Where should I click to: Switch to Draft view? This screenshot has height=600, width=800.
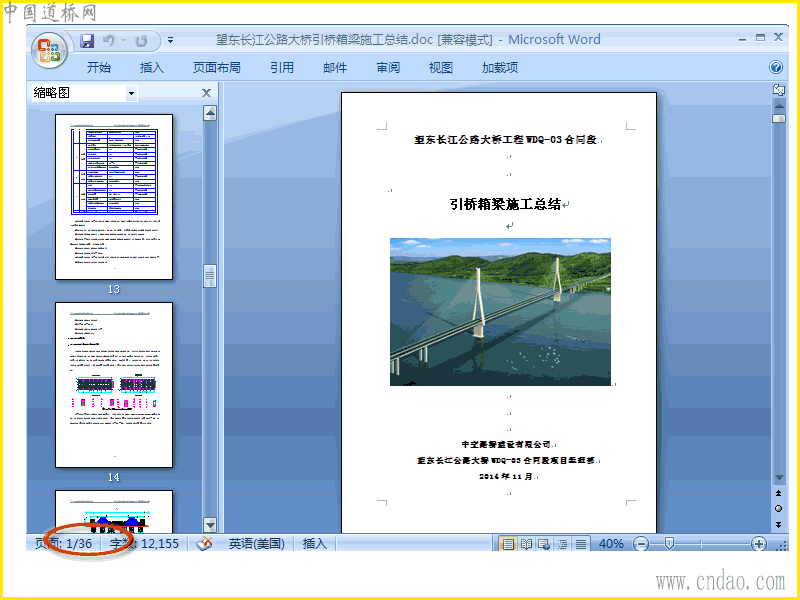(x=581, y=544)
